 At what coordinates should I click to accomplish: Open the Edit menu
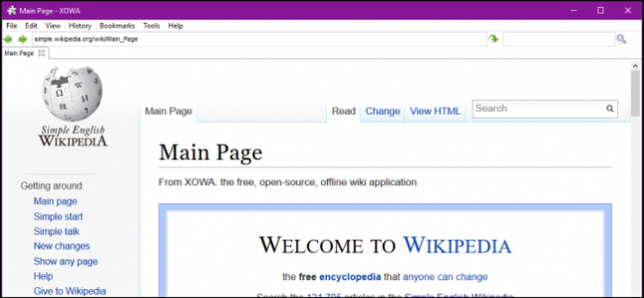click(31, 26)
